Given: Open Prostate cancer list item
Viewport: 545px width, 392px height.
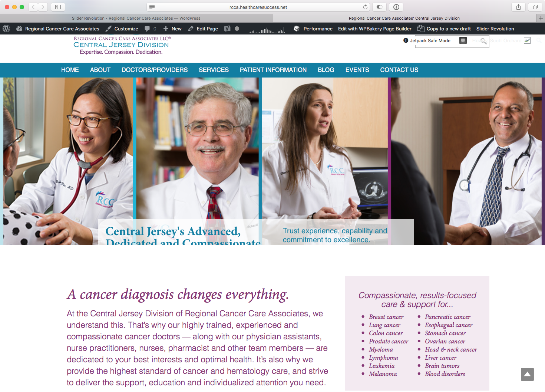Looking at the screenshot, I should (389, 341).
